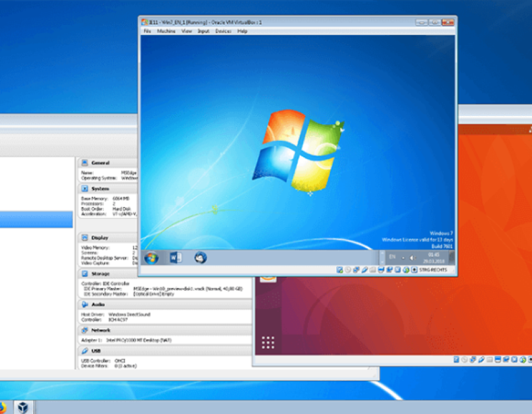Click the Windows 7 guest Start orb
This screenshot has width=532, height=414.
(x=151, y=258)
